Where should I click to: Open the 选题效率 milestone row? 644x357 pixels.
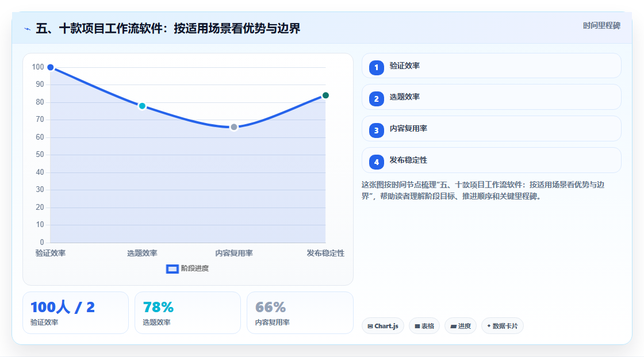(491, 97)
